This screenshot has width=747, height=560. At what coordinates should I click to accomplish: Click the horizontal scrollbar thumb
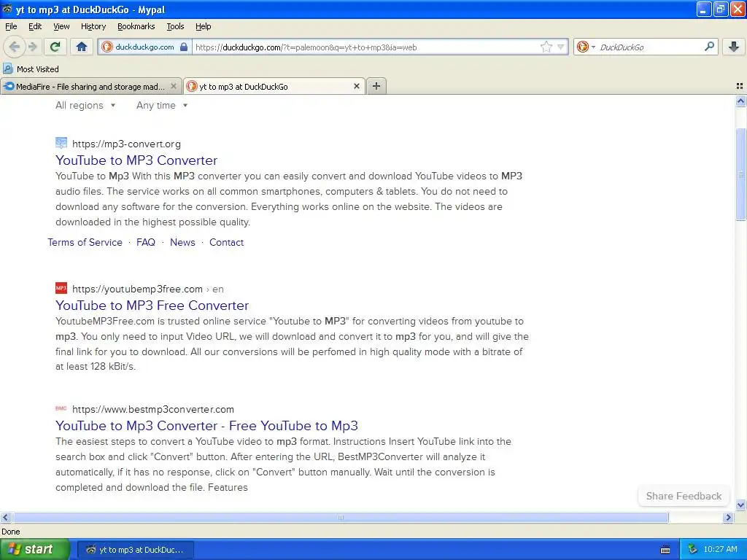coord(340,517)
